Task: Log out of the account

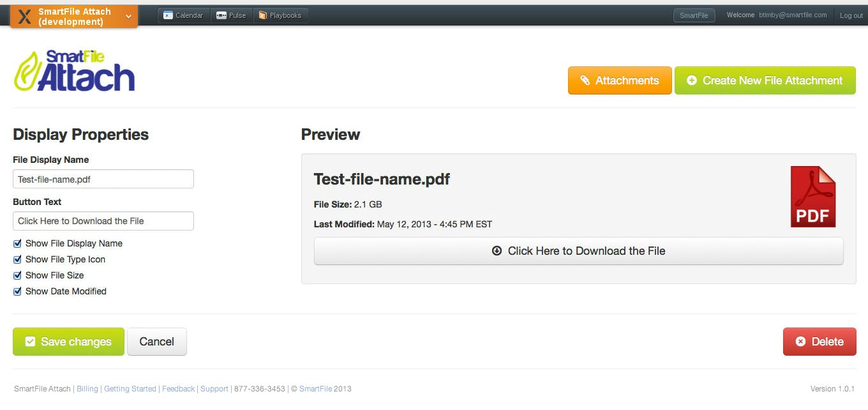Action: (851, 16)
